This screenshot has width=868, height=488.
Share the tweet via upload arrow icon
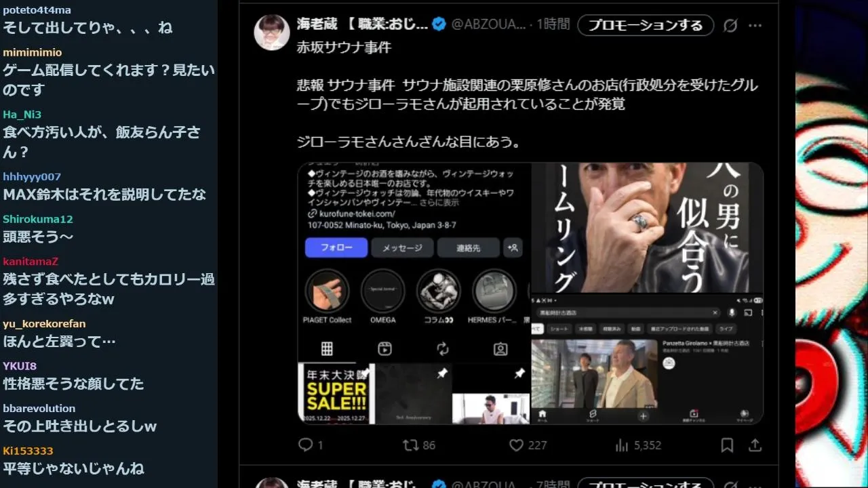(x=755, y=445)
